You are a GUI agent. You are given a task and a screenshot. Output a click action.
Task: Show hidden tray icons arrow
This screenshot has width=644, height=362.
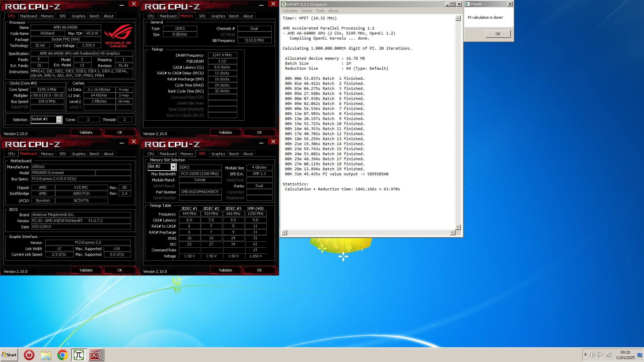pyautogui.click(x=585, y=355)
